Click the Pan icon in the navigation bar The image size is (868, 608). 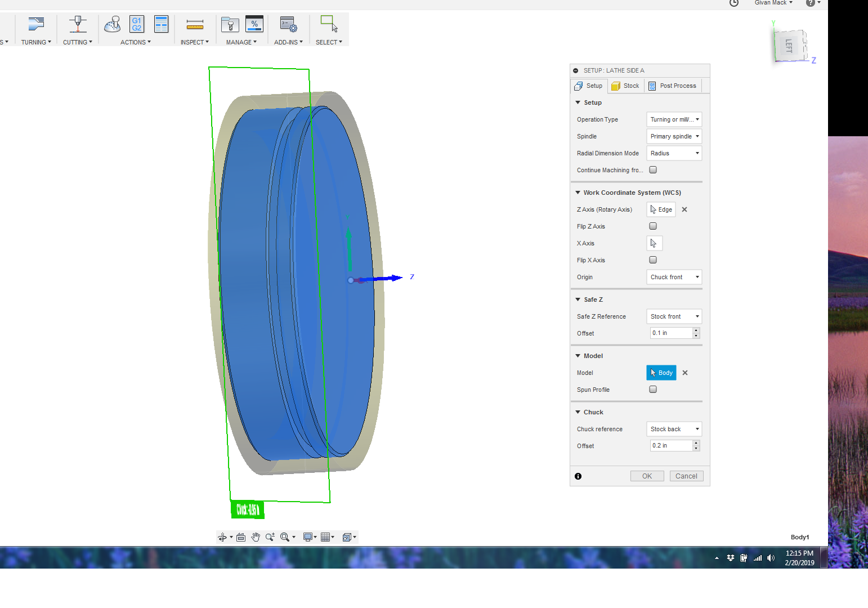pyautogui.click(x=256, y=537)
